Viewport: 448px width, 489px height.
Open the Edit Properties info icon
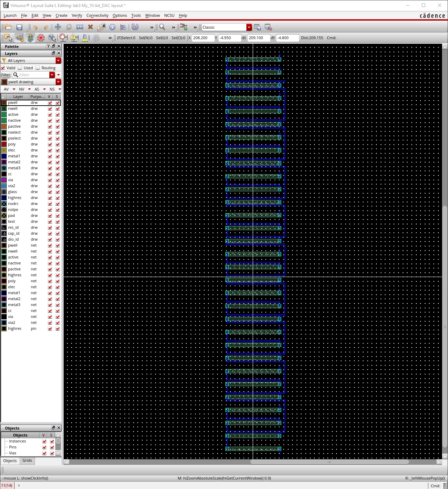(x=112, y=27)
